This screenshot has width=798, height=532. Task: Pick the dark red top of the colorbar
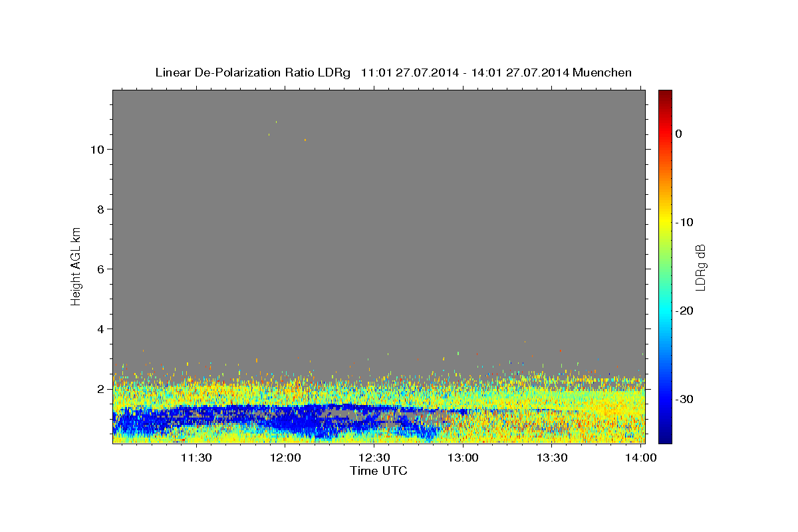665,94
